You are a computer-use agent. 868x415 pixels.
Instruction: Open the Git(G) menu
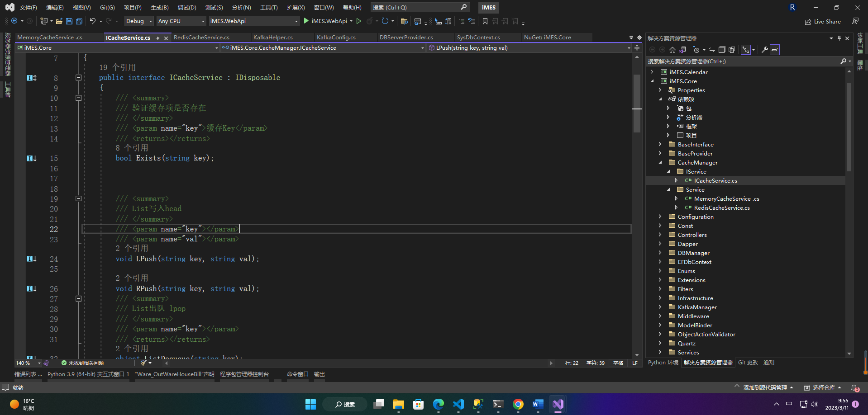point(107,7)
